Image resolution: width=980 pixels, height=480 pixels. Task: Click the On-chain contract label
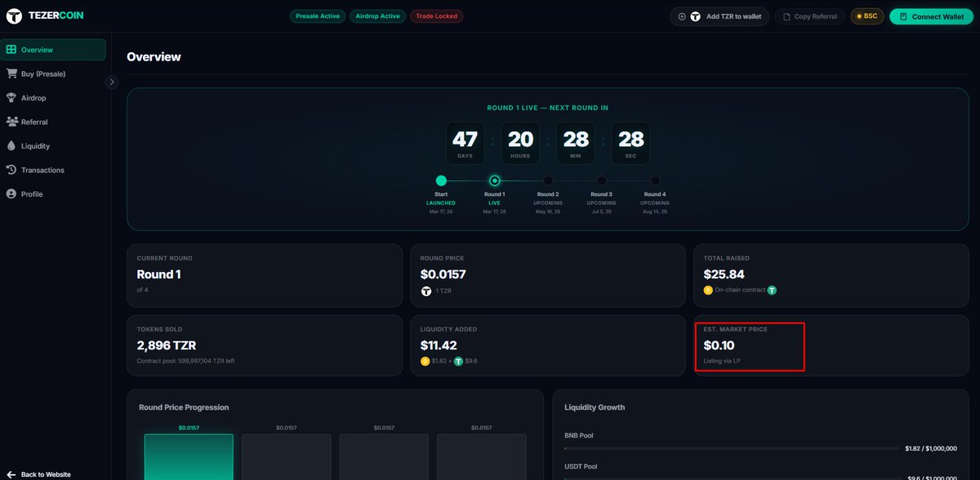pyautogui.click(x=739, y=290)
